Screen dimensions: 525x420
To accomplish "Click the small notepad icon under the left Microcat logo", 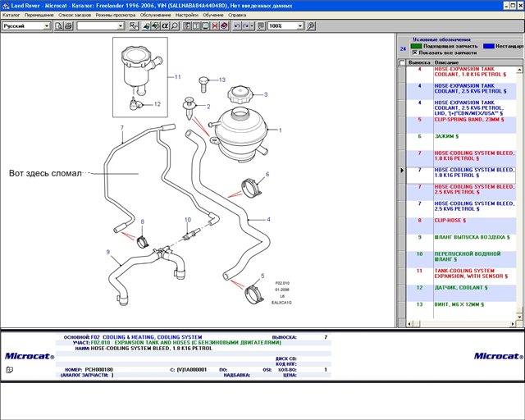I will click(x=9, y=370).
